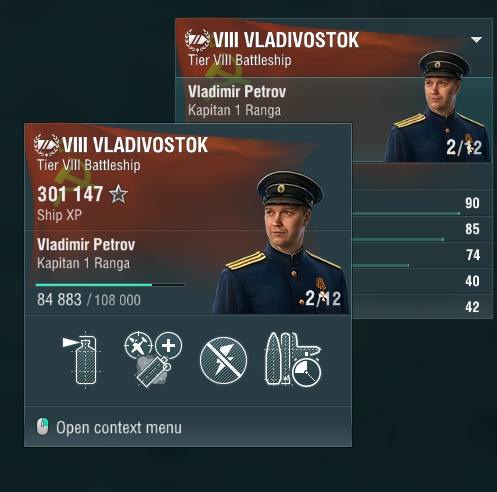The width and height of the screenshot is (497, 492).
Task: Click the laurel wreath emblem in front panel
Action: tap(47, 145)
